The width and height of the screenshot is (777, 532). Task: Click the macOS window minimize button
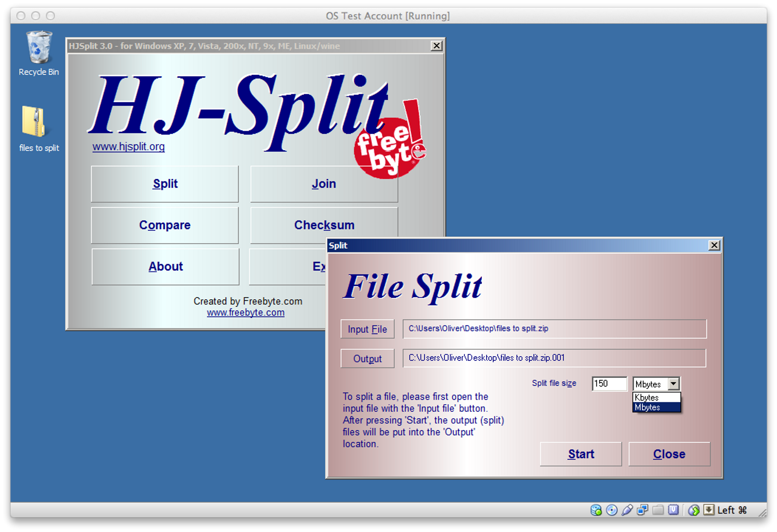(x=36, y=16)
